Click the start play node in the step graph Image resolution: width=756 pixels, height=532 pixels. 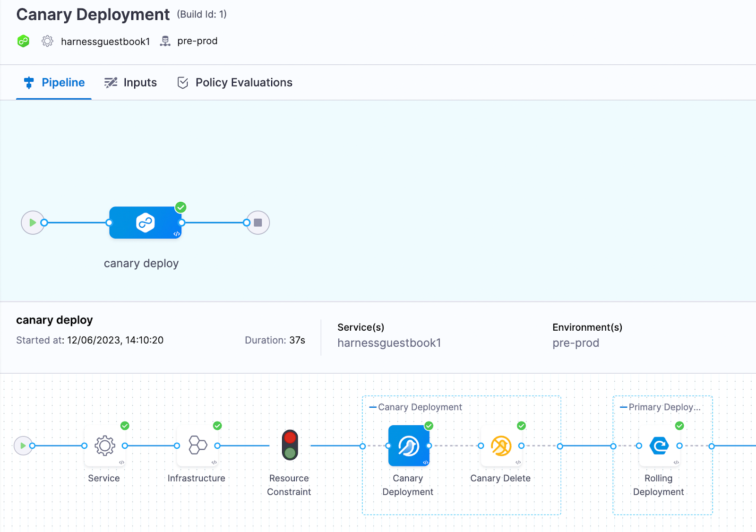click(x=23, y=446)
